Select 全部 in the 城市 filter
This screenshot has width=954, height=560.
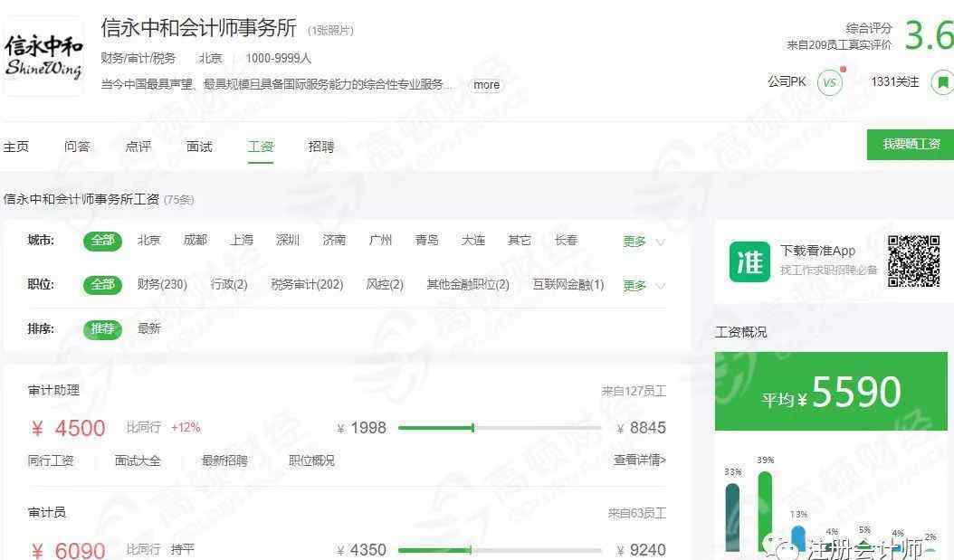click(102, 241)
